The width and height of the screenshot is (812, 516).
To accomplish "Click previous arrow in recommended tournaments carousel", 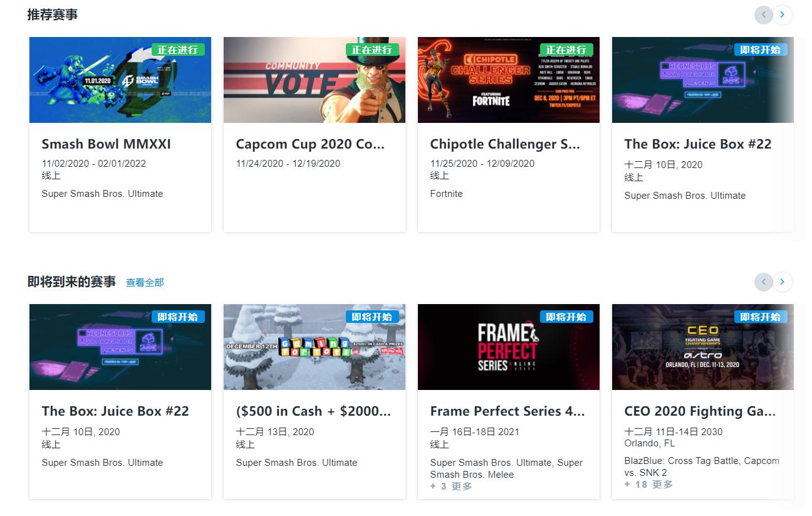I will point(764,15).
